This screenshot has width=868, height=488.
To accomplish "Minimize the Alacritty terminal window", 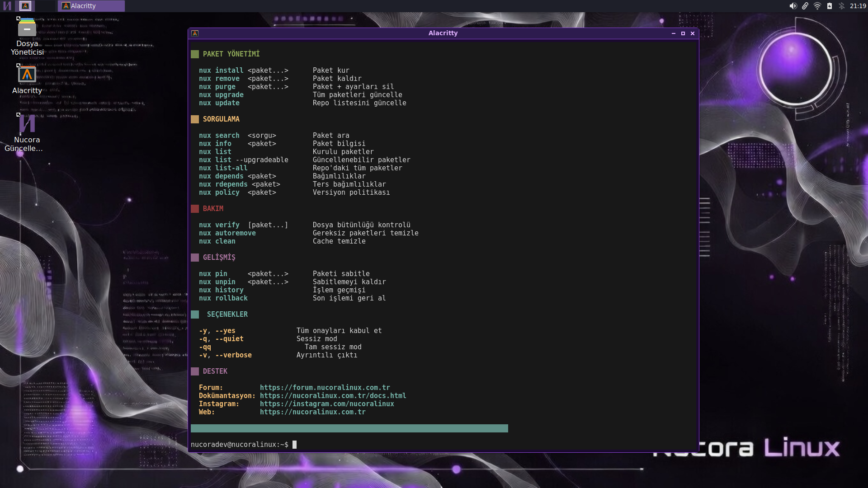I will click(x=674, y=33).
